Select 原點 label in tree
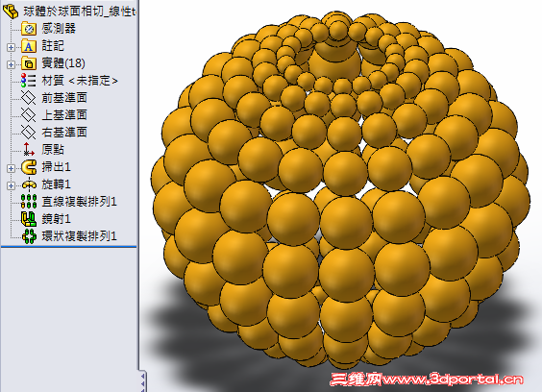 53,150
